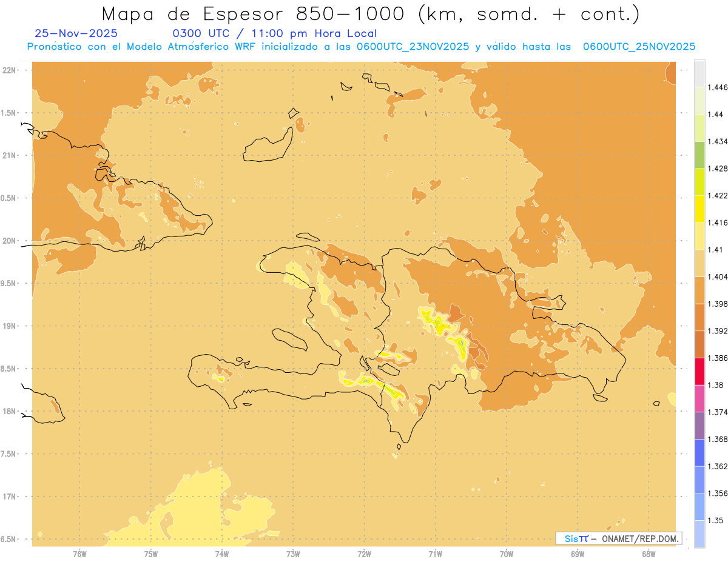Click the longitude label '75W'
728x562 pixels.
pos(151,554)
